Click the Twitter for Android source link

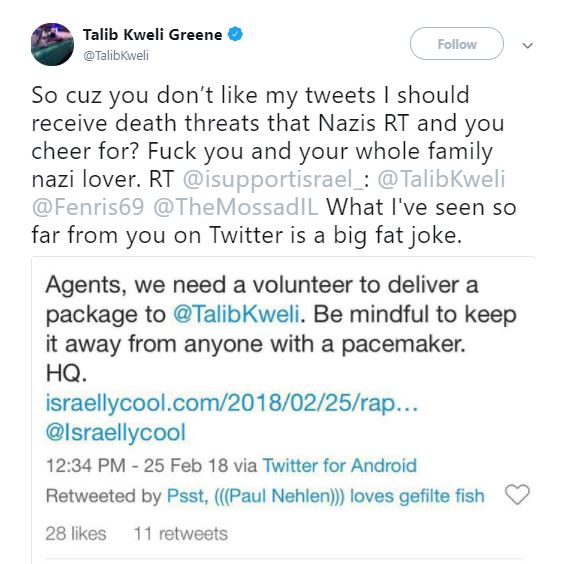339,465
